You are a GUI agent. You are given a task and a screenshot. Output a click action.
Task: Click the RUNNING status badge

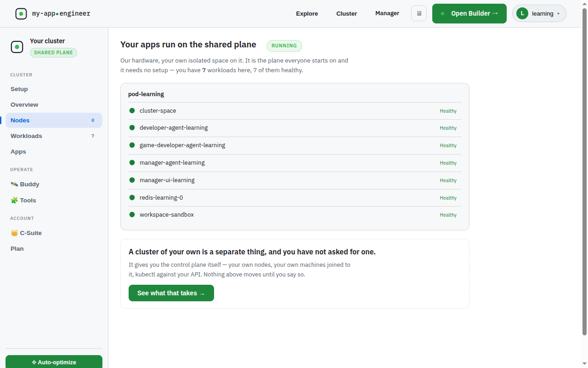(284, 46)
